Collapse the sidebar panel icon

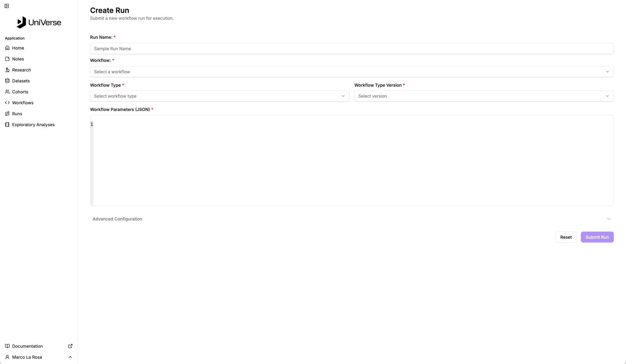tap(7, 6)
